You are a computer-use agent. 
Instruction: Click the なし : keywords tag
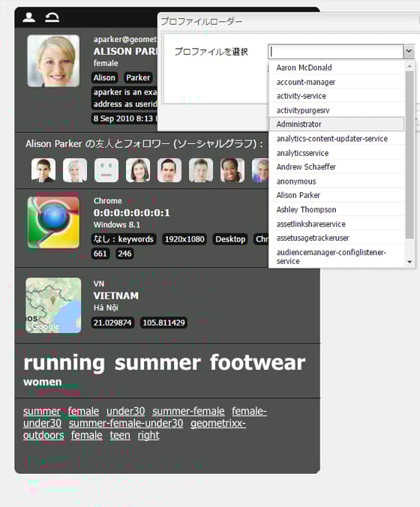(x=124, y=239)
